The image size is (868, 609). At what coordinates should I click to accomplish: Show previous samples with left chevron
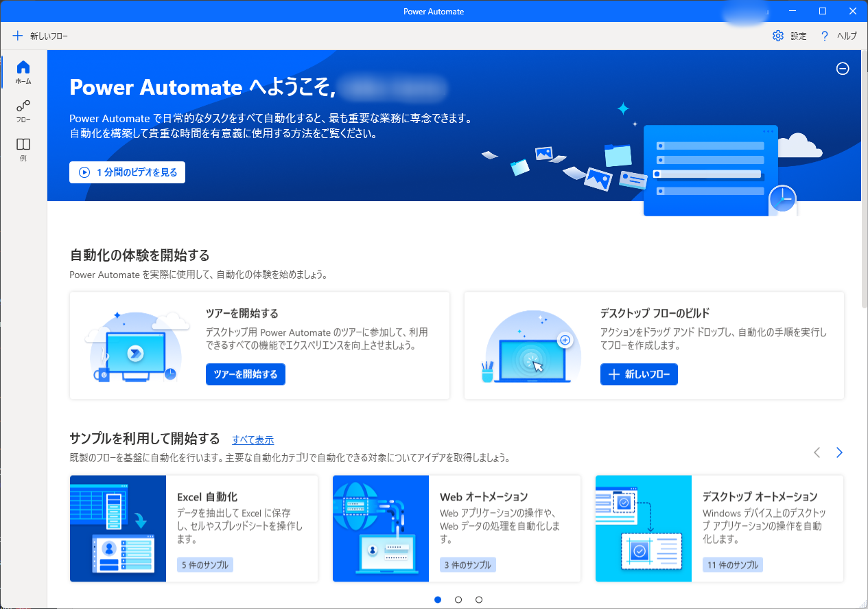coord(817,452)
